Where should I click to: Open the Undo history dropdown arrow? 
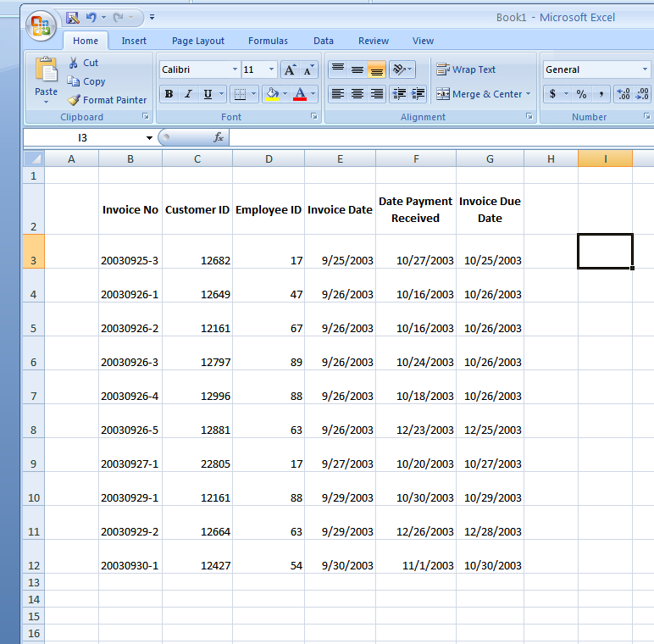click(x=103, y=18)
